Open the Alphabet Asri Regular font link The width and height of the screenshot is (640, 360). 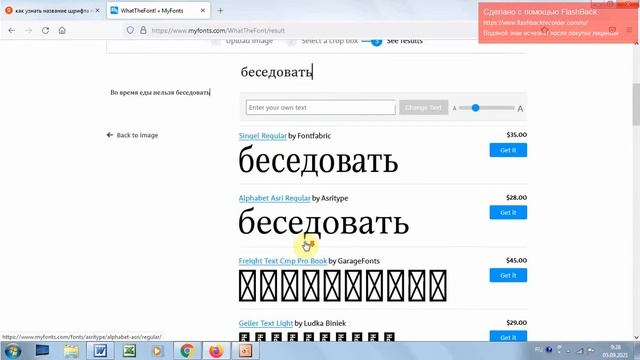pyautogui.click(x=274, y=198)
